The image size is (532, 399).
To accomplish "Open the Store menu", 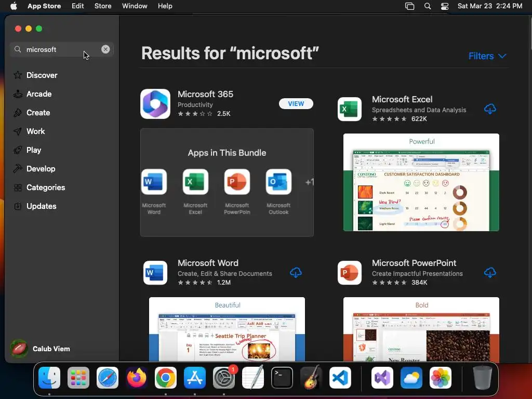I will point(103,6).
